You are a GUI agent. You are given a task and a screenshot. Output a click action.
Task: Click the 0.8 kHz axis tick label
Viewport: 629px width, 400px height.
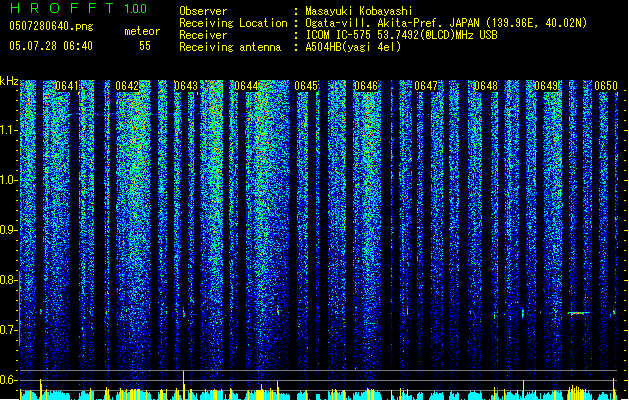point(9,280)
